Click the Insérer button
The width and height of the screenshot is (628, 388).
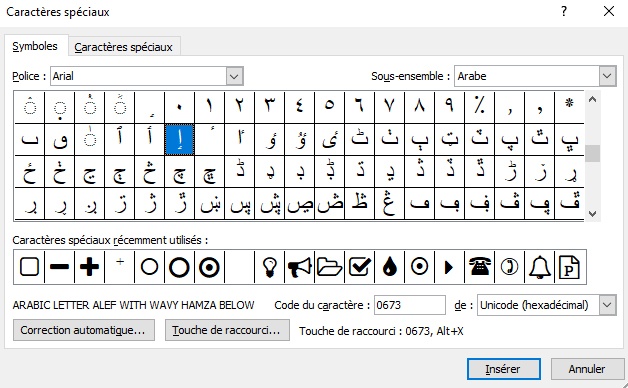[x=503, y=369]
